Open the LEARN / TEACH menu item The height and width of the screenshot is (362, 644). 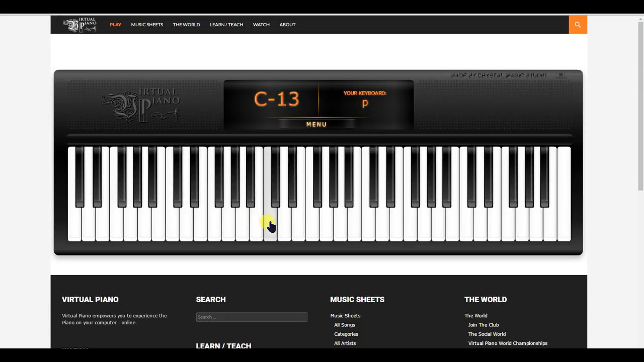(226, 25)
